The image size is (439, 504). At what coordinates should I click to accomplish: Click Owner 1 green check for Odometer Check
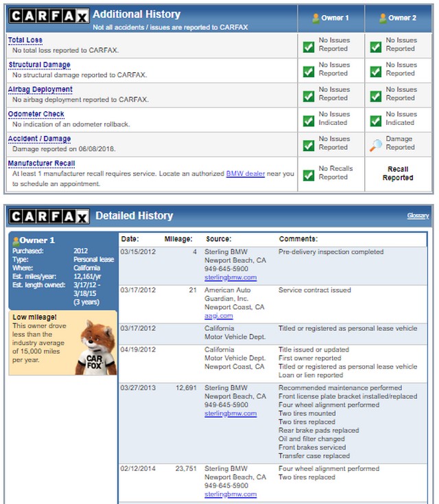[x=309, y=121]
